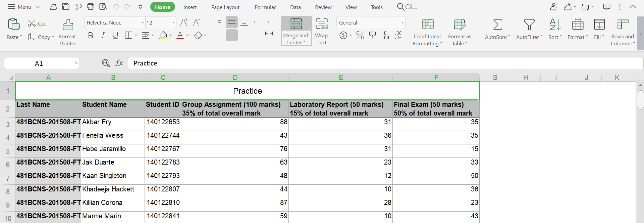Align text to the top of cell
Screen dimensions: 644x223
click(x=219, y=22)
